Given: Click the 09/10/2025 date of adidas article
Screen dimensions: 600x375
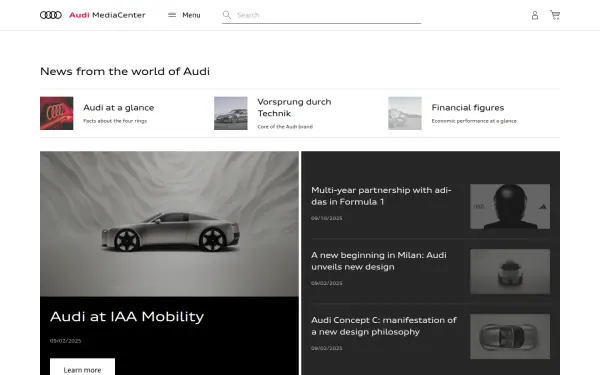Looking at the screenshot, I should [x=326, y=218].
